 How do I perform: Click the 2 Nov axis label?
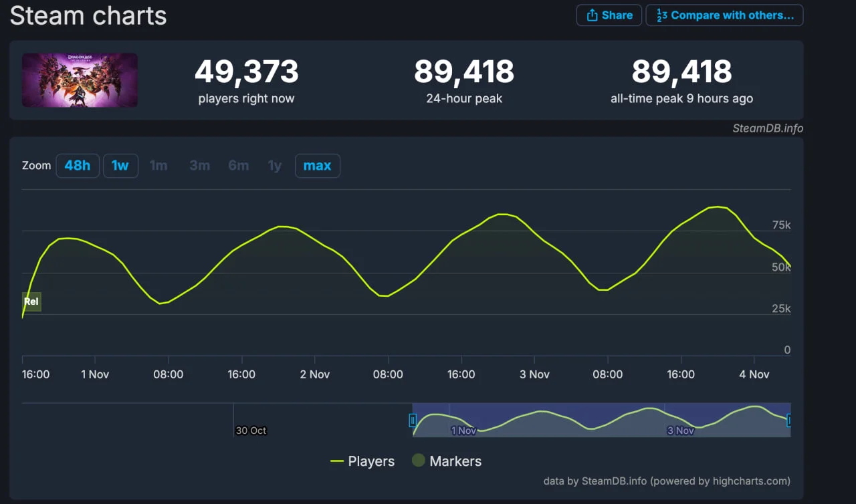point(315,374)
